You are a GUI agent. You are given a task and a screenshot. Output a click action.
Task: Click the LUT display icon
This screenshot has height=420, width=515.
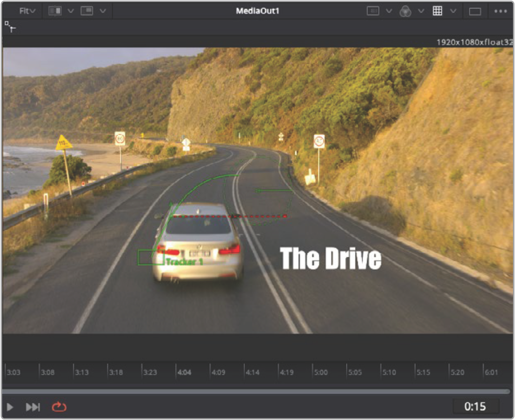(373, 11)
